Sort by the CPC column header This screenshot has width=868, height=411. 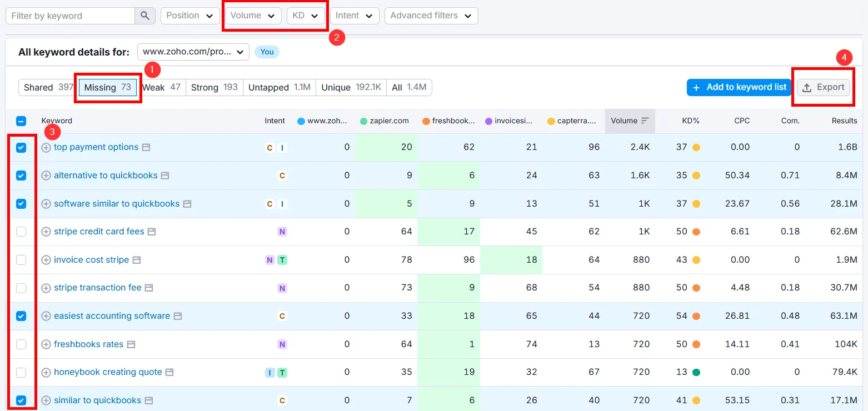coord(742,121)
